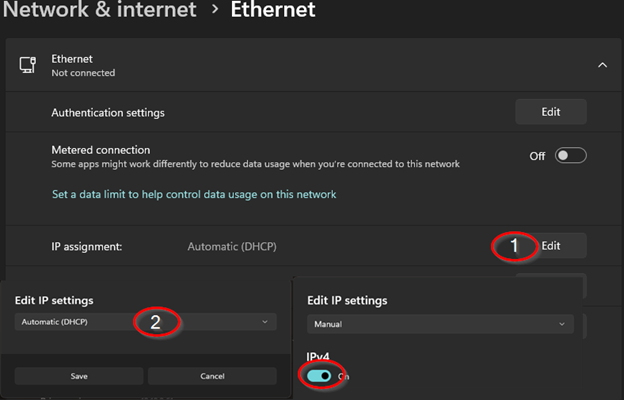Click the red circle marked 1

515,245
